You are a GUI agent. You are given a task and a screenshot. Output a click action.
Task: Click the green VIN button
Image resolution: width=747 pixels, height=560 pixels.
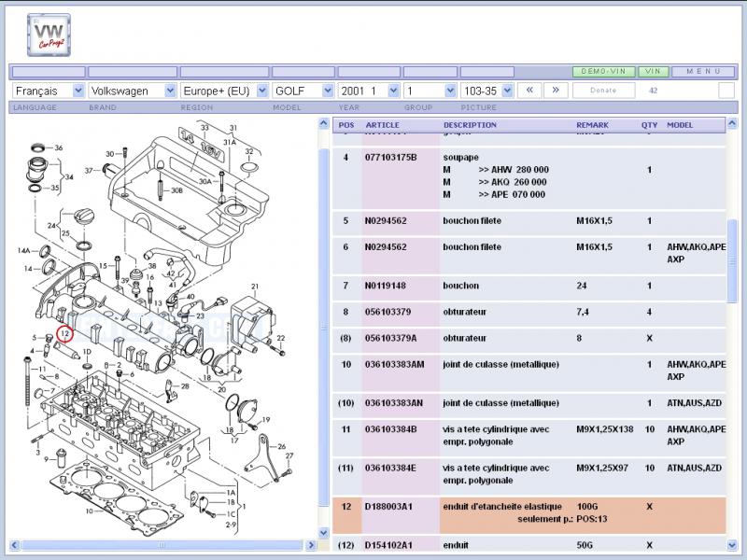pyautogui.click(x=653, y=71)
